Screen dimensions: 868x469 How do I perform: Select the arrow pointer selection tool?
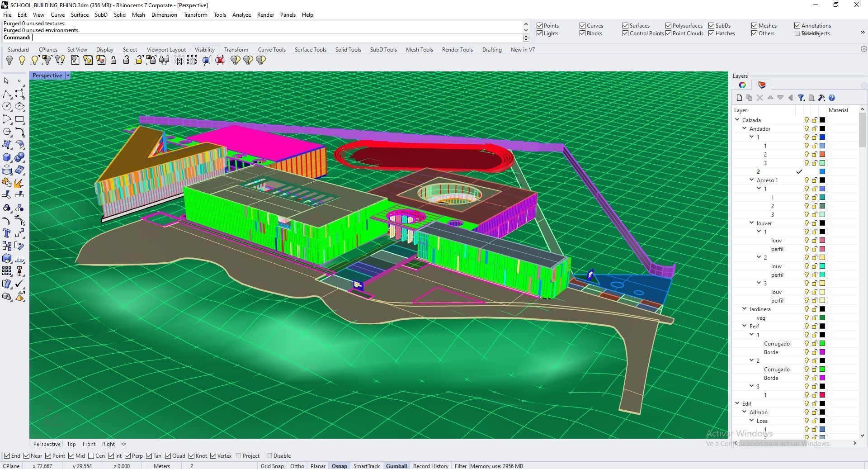[x=7, y=81]
